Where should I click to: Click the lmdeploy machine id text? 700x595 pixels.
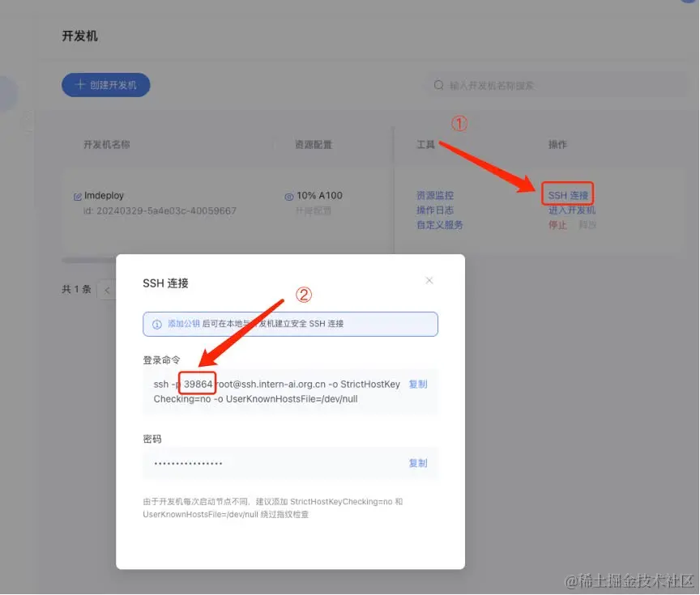(160, 210)
